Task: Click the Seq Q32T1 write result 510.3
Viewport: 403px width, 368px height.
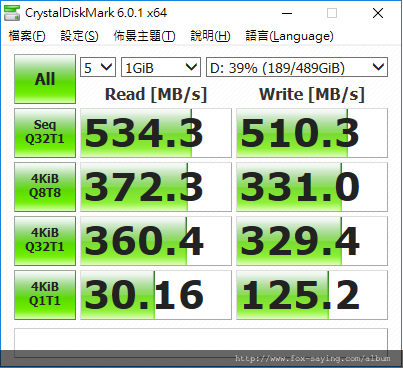Action: 312,133
